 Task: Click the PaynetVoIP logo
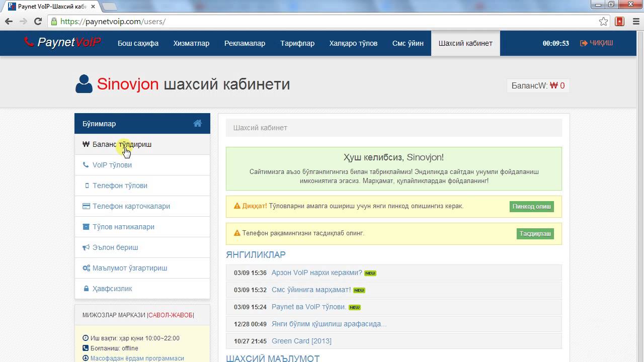[x=62, y=43]
